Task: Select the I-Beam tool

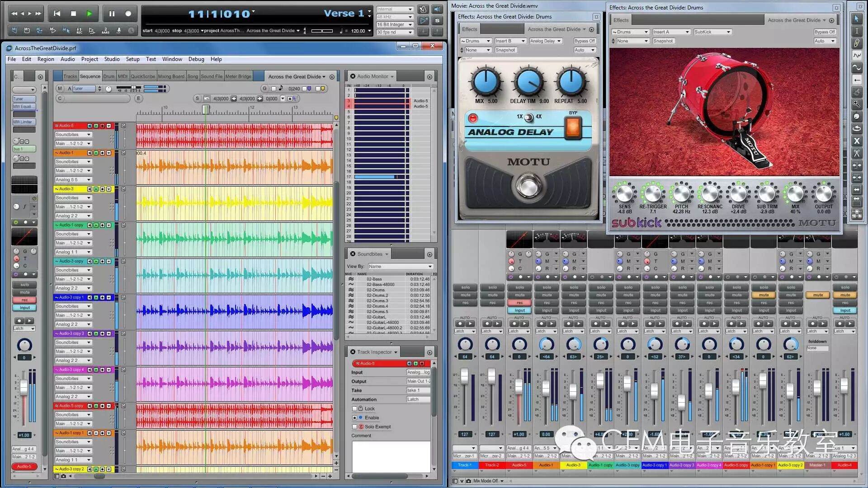Action: pos(857,31)
